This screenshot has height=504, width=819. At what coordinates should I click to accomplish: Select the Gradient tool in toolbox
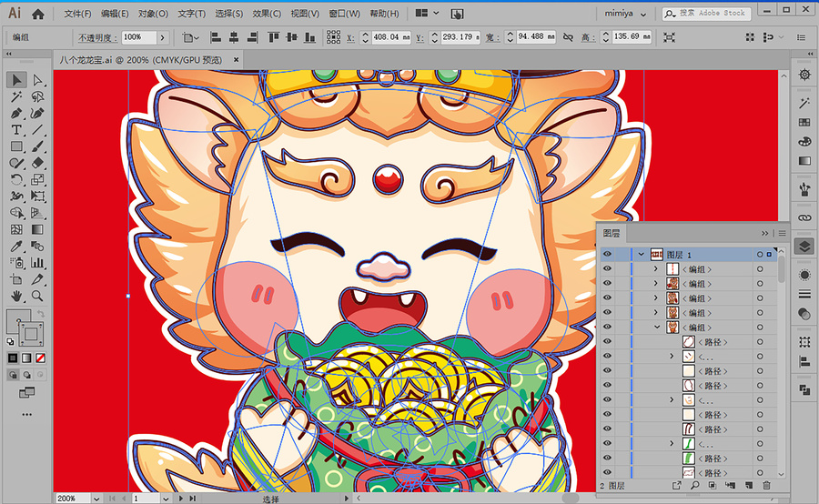coord(37,230)
